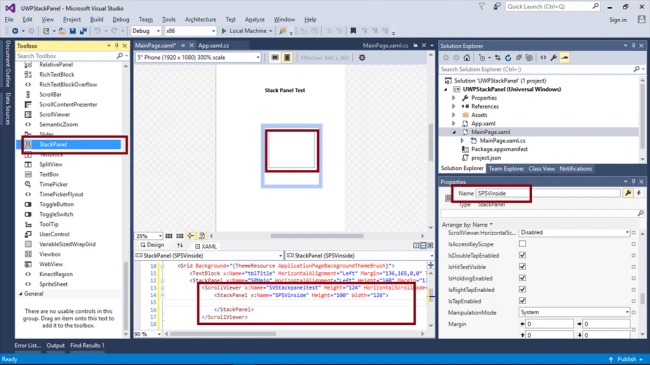Switch to the Class View tab

541,169
